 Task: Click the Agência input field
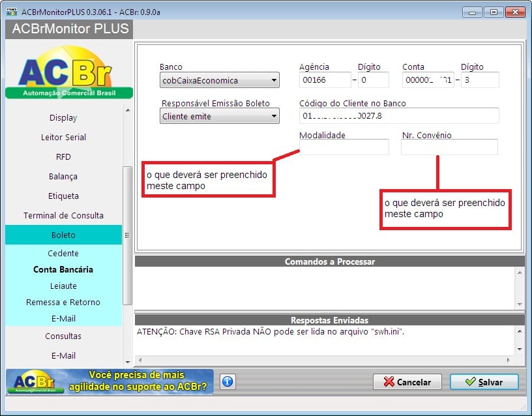point(325,80)
